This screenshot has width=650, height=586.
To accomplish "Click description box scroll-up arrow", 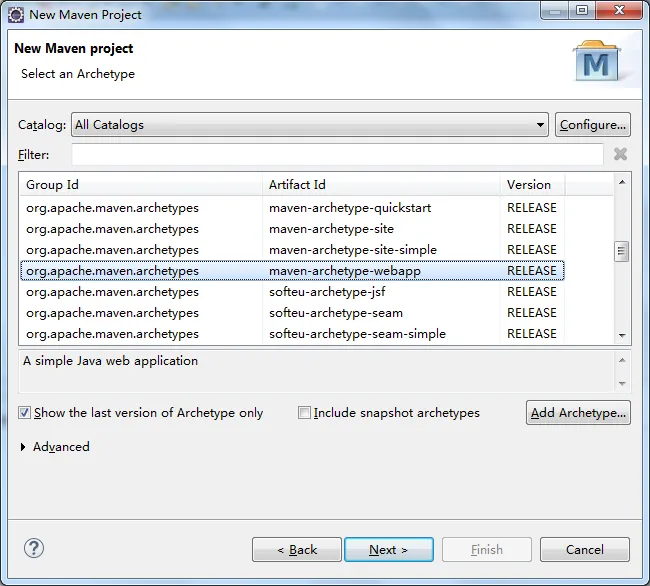I will point(622,360).
